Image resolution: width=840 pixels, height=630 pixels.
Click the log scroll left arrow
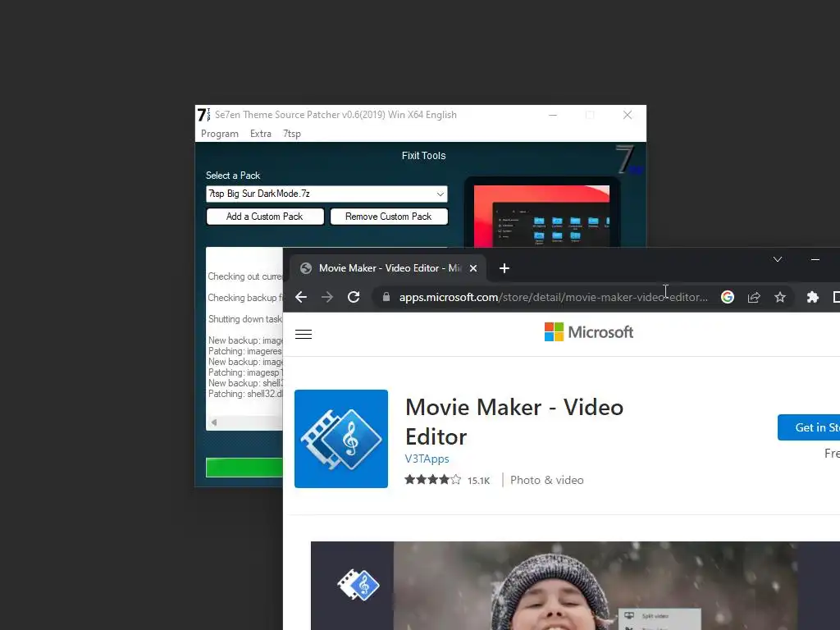(x=214, y=422)
